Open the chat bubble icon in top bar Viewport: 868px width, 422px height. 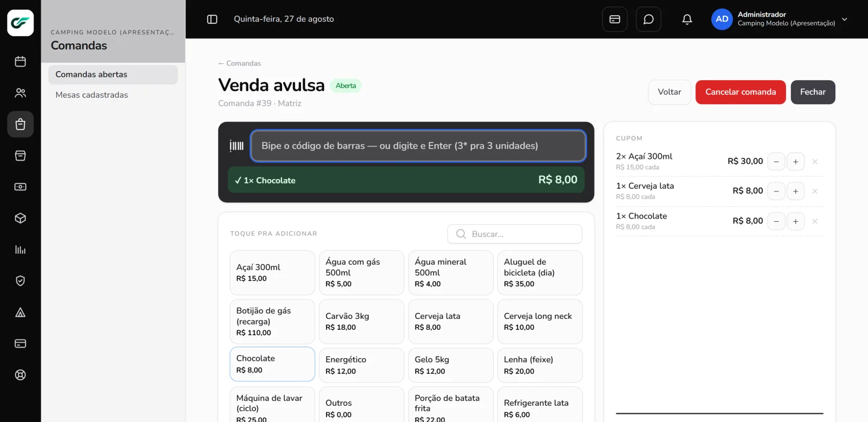pyautogui.click(x=648, y=19)
